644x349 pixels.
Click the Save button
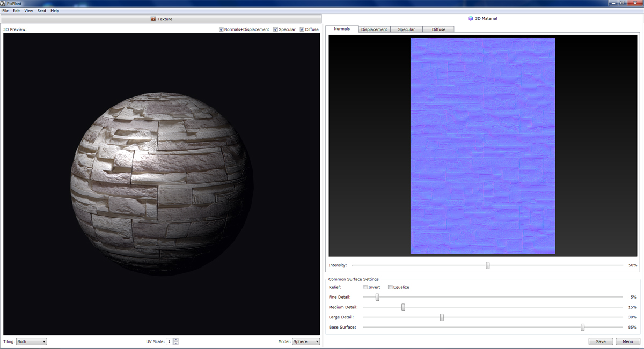[601, 341]
